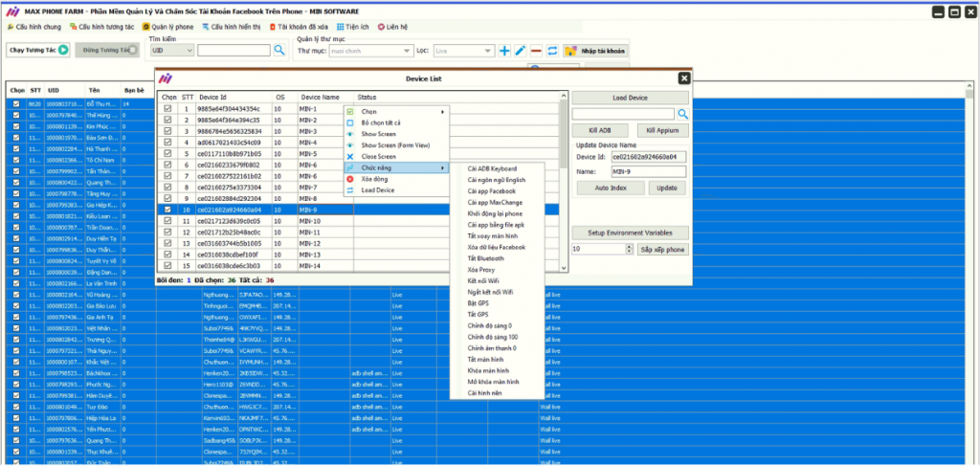Select Khởi động lại phone option
Screen dimensions: 980x466
point(497,213)
